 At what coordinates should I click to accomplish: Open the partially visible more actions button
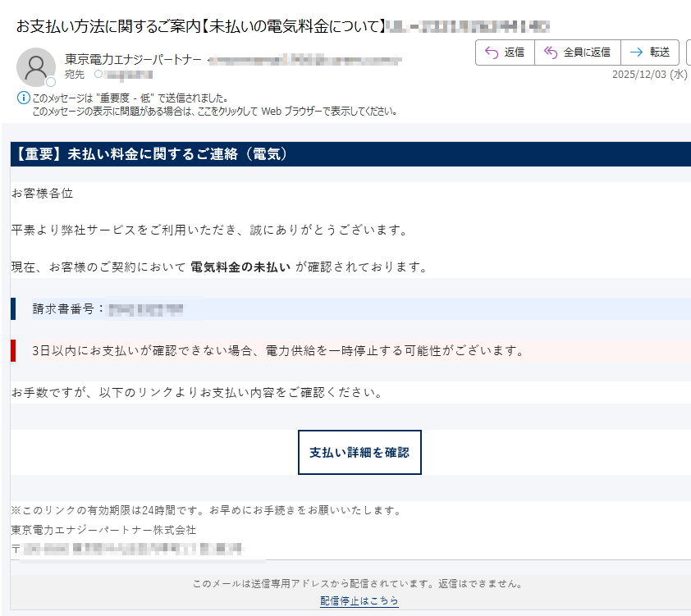pyautogui.click(x=688, y=52)
